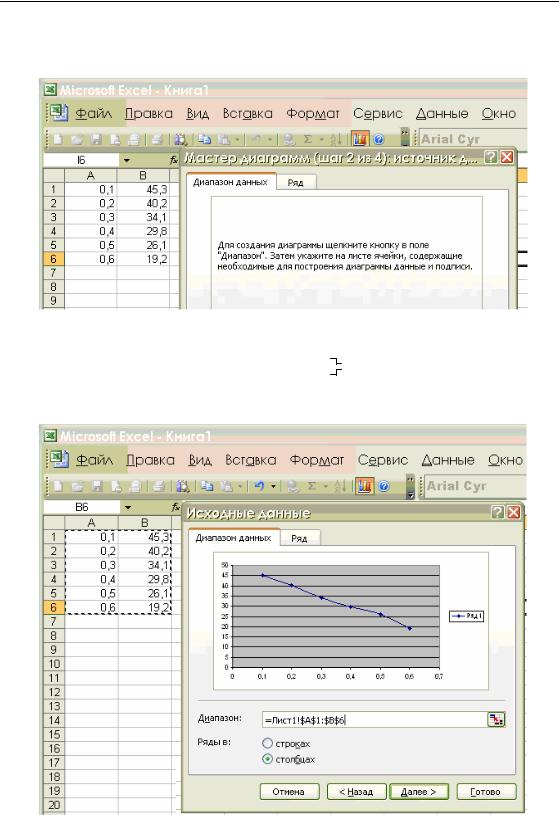Select Диапазон данных tab in Исходные данные dialog
559x815 pixels.
233,537
